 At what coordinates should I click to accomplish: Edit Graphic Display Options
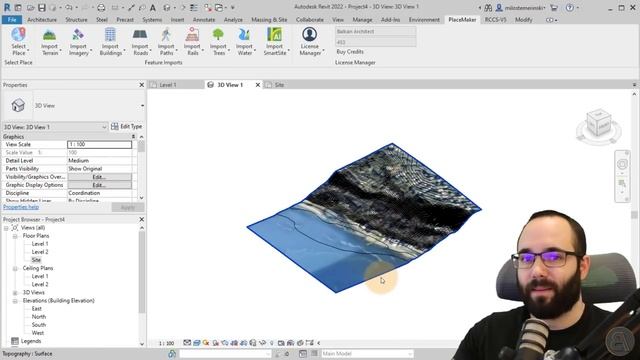click(x=99, y=185)
